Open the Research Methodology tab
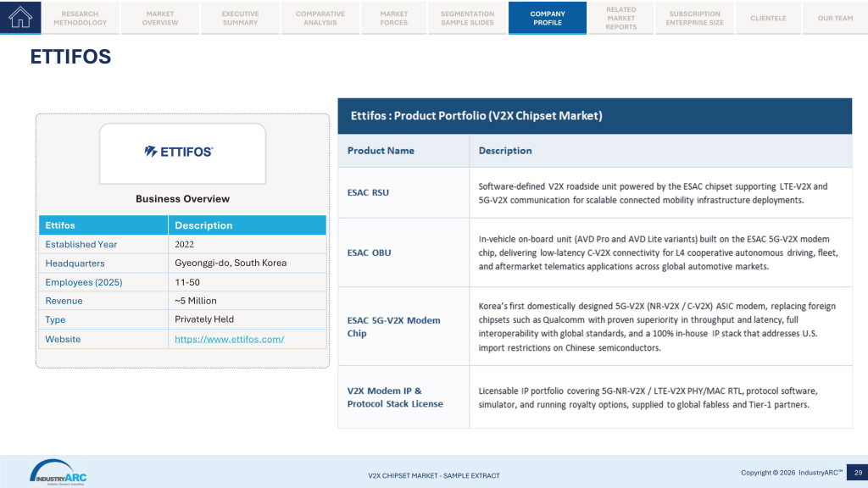Screen dimensions: 868x488 pyautogui.click(x=81, y=18)
